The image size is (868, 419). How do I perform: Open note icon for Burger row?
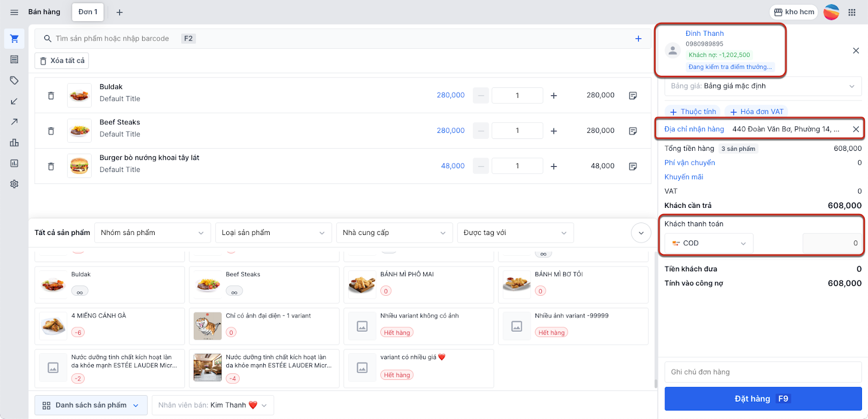click(633, 166)
